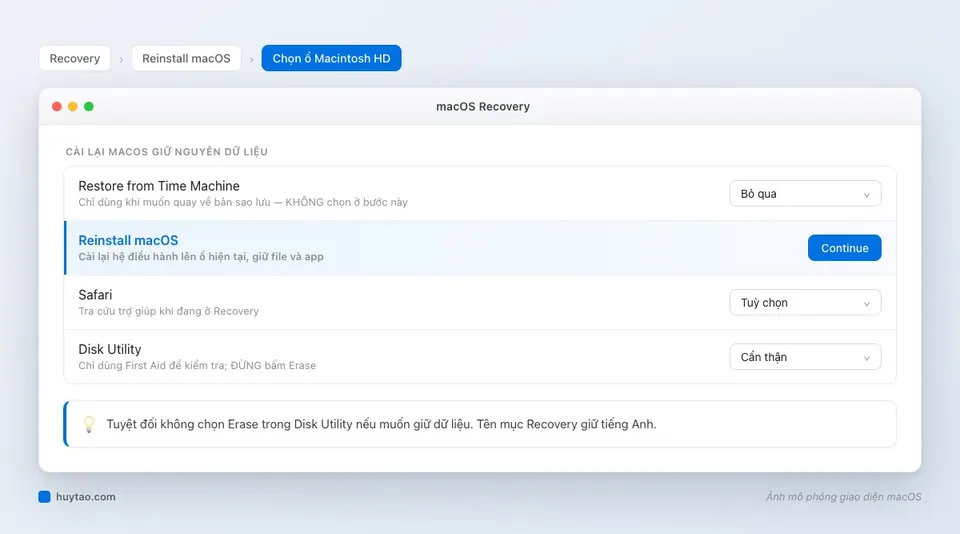Click the Continue button for Reinstall macOS
The height and width of the screenshot is (534, 960).
[x=844, y=248]
